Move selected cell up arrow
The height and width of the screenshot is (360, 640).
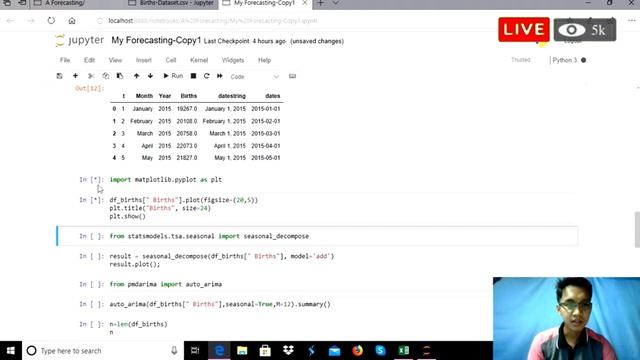coord(136,76)
